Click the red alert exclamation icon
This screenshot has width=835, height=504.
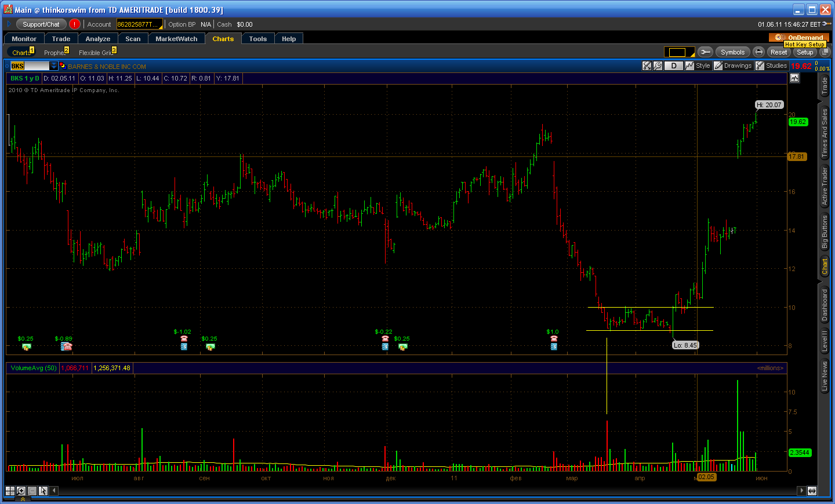click(74, 24)
